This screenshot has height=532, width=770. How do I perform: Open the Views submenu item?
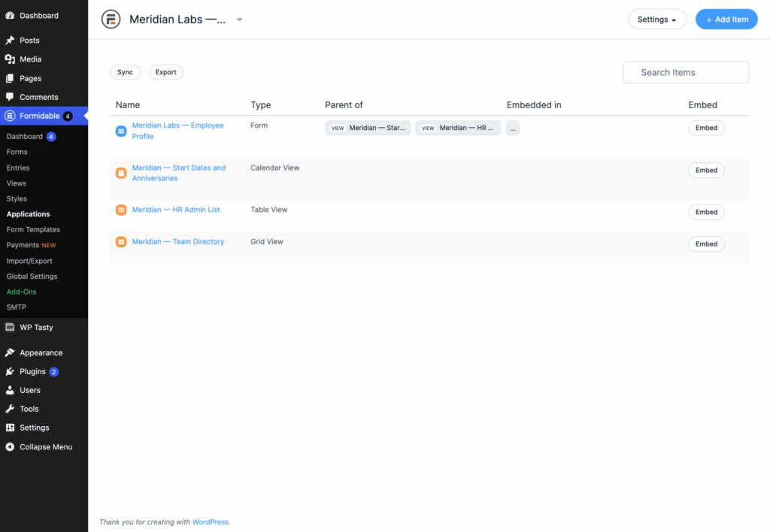tap(17, 183)
